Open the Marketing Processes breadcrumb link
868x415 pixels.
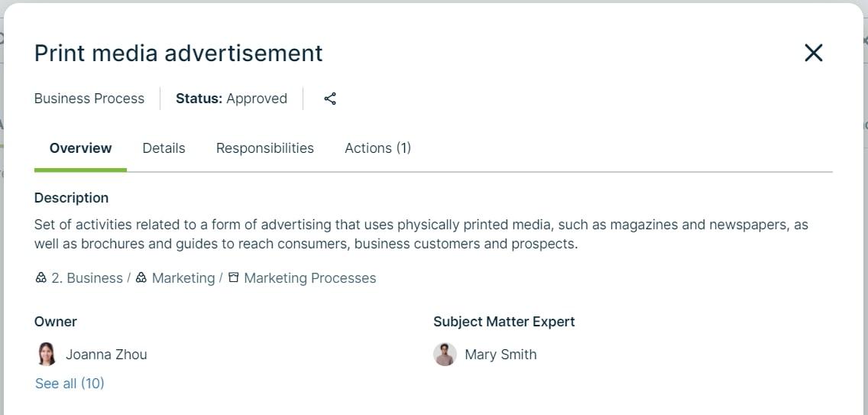click(x=309, y=278)
